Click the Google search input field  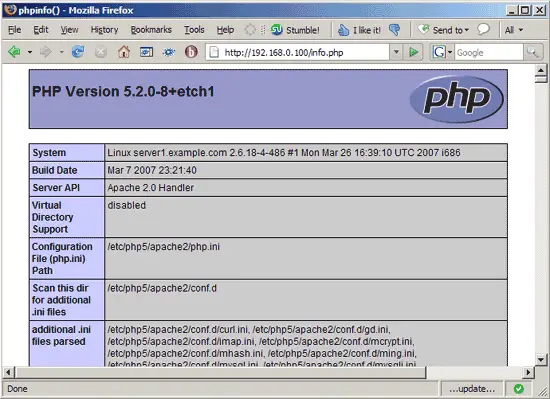(489, 52)
